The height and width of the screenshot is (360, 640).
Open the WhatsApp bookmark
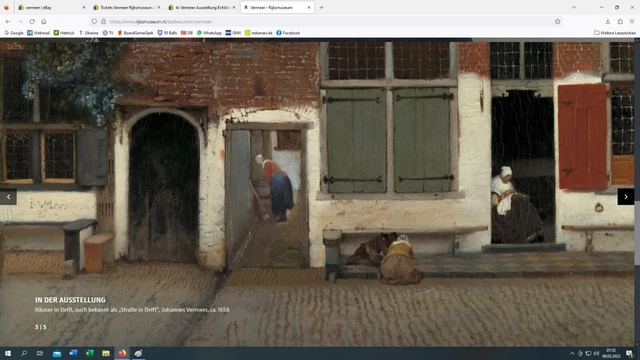209,33
